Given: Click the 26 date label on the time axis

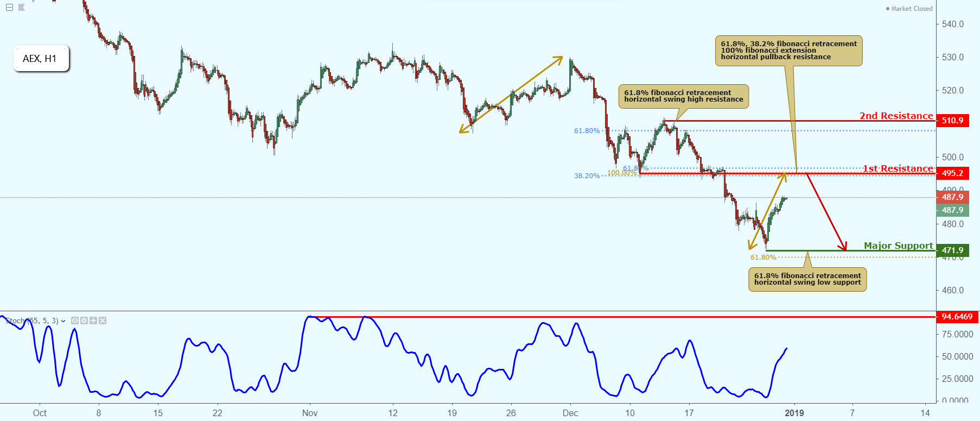Looking at the screenshot, I should coord(511,413).
